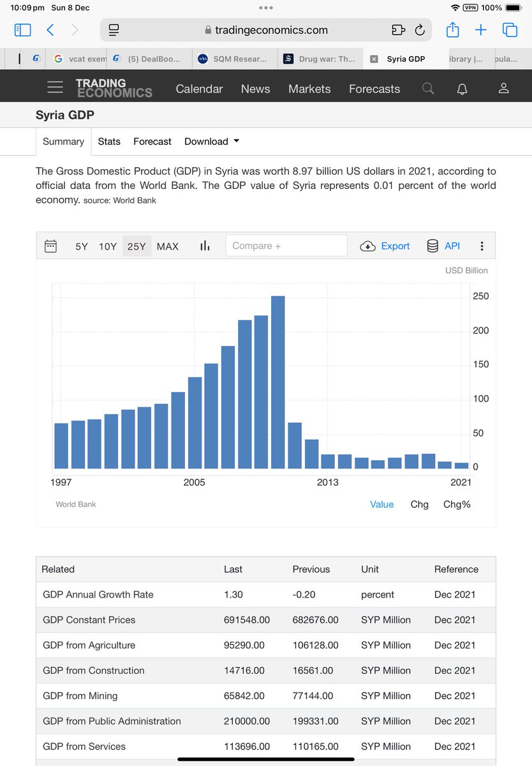The height and width of the screenshot is (766, 532).
Task: Tap the VPN indicator in status bar
Action: coord(471,8)
